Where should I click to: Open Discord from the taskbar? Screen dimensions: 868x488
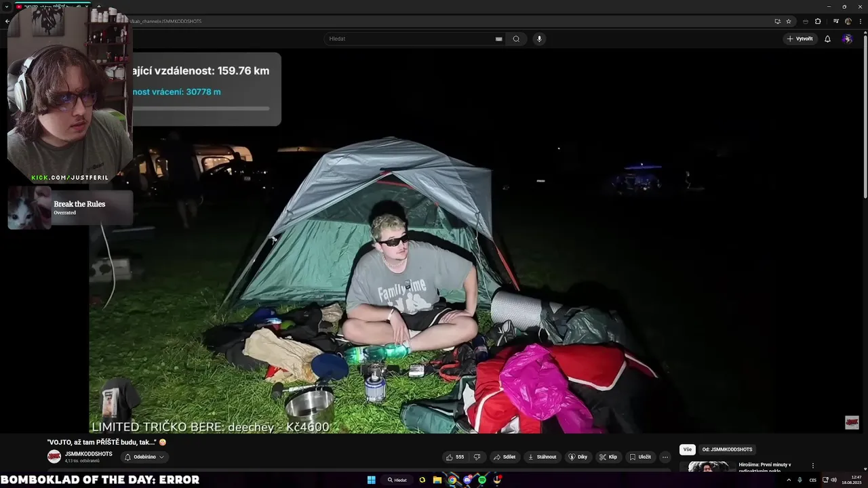(x=467, y=480)
